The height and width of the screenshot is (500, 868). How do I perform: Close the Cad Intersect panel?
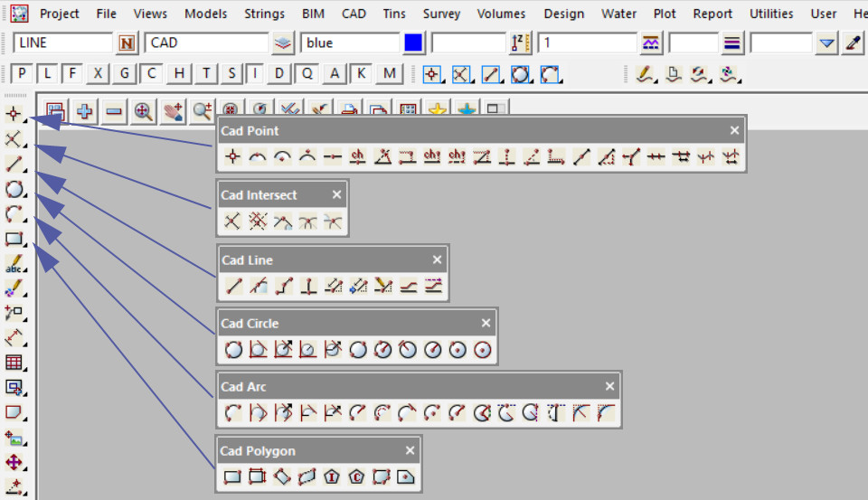click(337, 194)
